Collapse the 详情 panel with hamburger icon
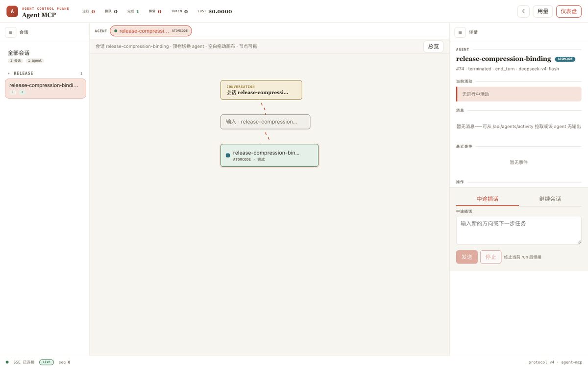 [x=460, y=32]
